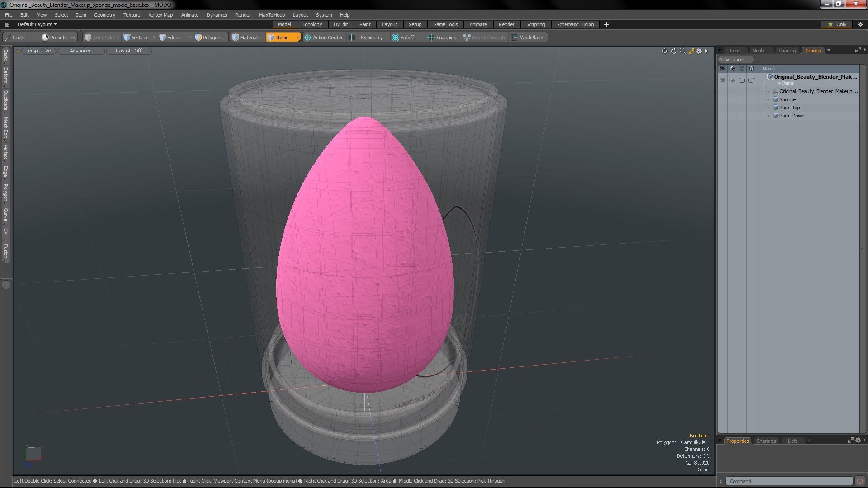Open viewport settings gear icon
The width and height of the screenshot is (868, 488).
699,51
